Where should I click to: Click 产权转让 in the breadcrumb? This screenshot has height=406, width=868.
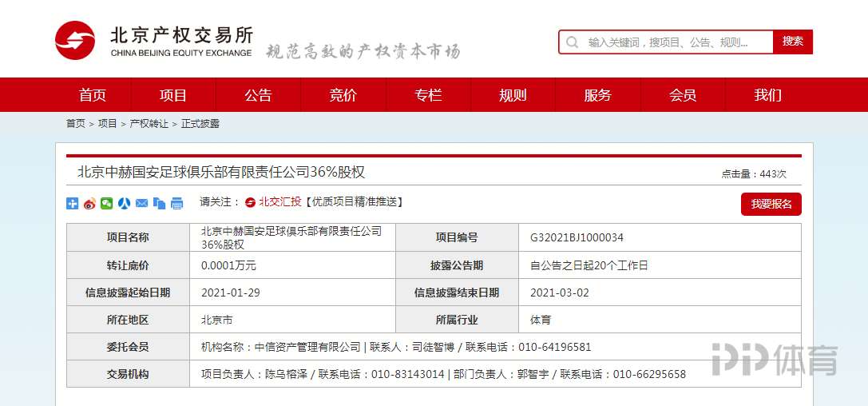149,124
